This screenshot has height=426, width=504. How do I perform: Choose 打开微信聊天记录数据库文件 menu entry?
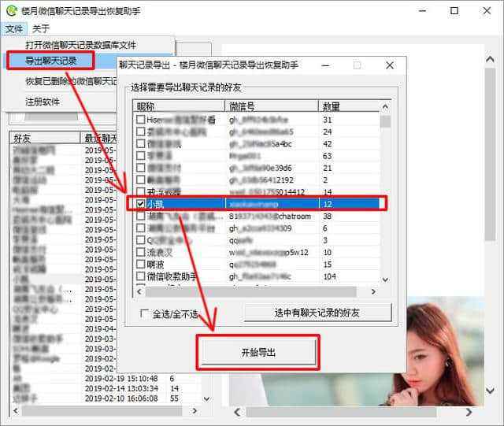tap(81, 45)
